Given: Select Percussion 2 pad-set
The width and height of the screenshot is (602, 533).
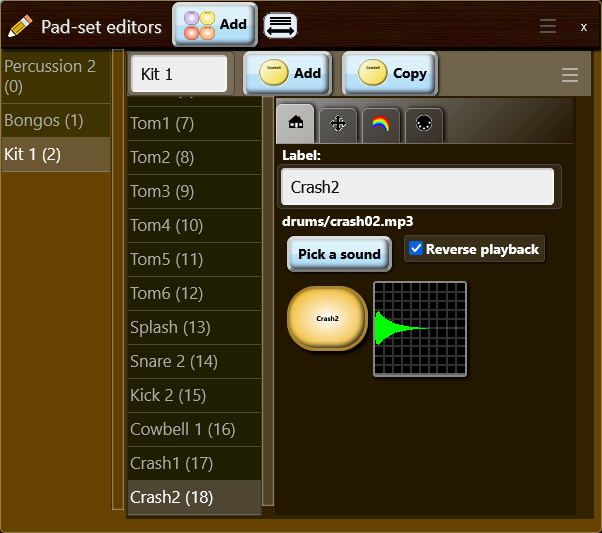Looking at the screenshot, I should coord(55,76).
